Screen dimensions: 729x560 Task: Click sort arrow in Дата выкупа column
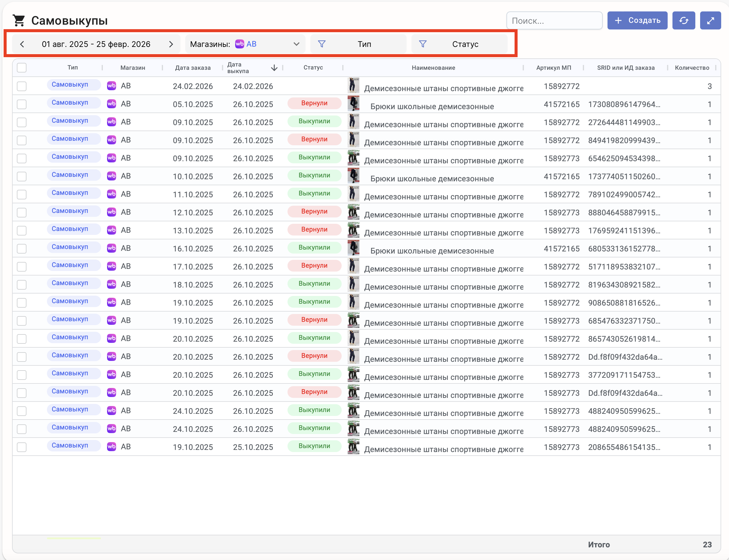(x=274, y=68)
